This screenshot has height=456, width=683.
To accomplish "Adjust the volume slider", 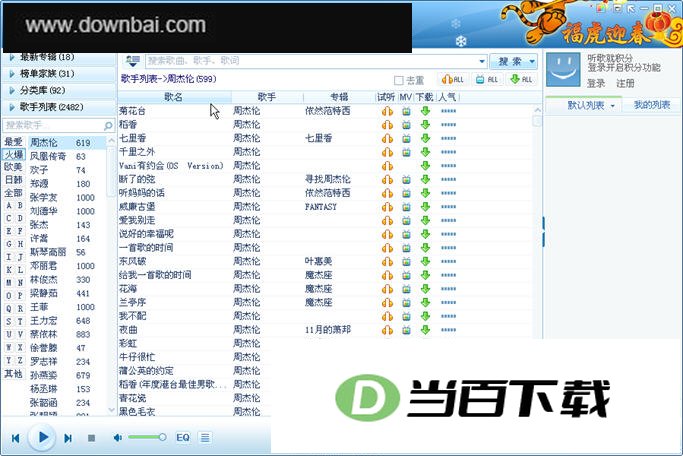I will [147, 437].
